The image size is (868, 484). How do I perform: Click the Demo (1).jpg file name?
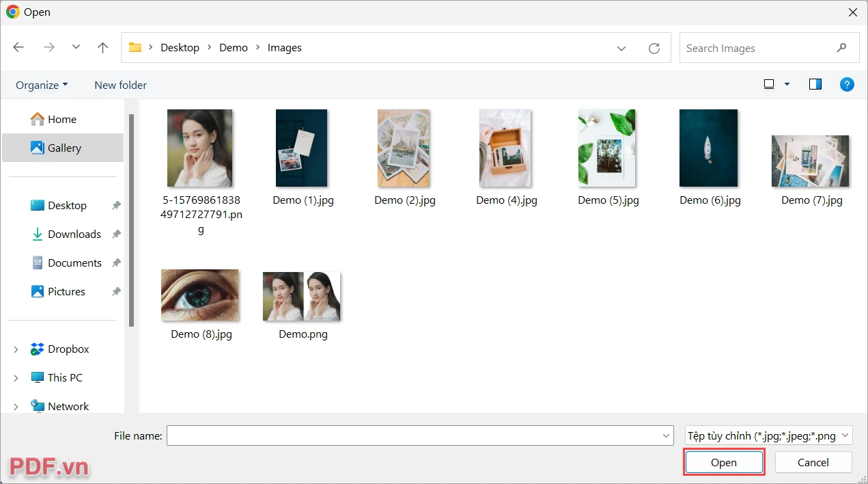[x=303, y=200]
